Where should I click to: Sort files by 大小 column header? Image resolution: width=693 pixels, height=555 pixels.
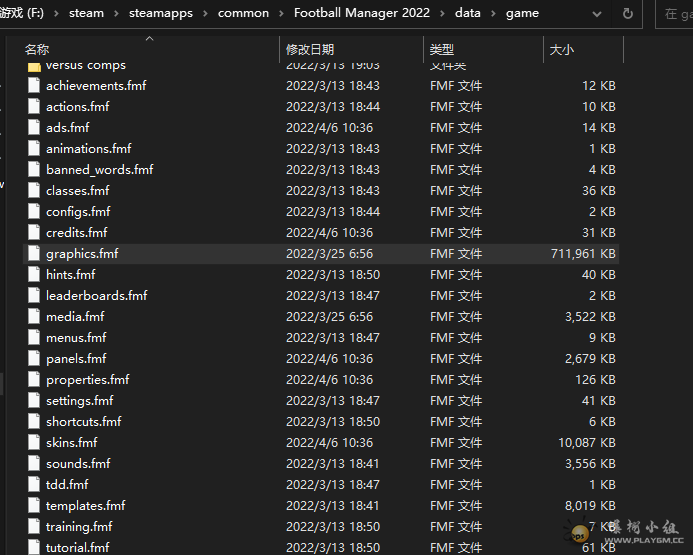click(x=562, y=49)
